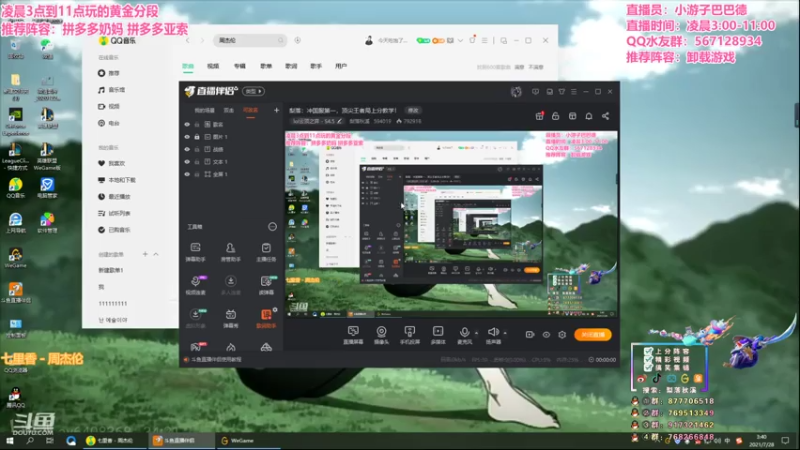Click the record video icon near start button
800x450 pixels.
click(530, 335)
